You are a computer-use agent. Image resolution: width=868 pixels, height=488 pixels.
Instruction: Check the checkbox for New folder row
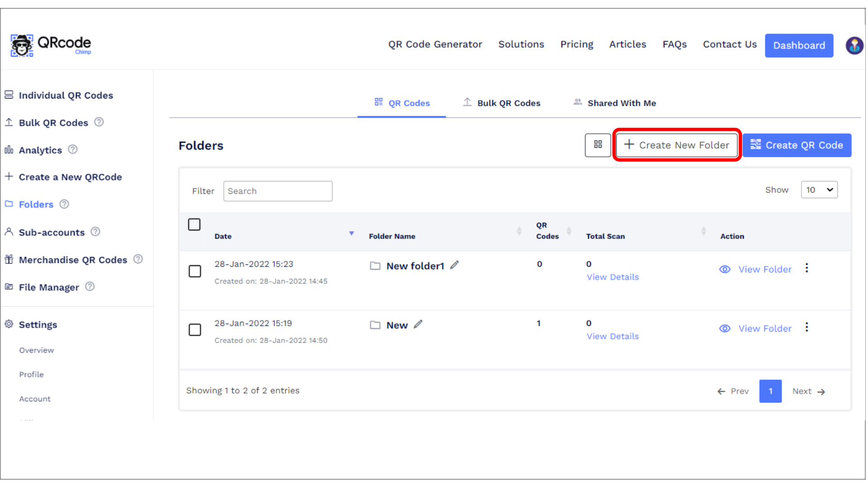(x=195, y=330)
